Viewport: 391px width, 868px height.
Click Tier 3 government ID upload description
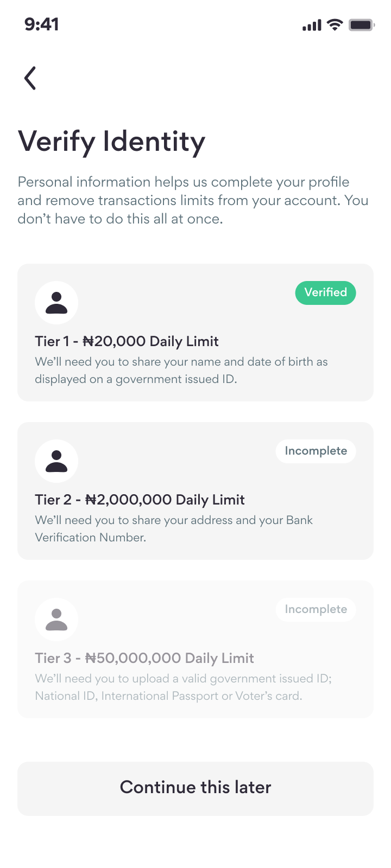183,687
